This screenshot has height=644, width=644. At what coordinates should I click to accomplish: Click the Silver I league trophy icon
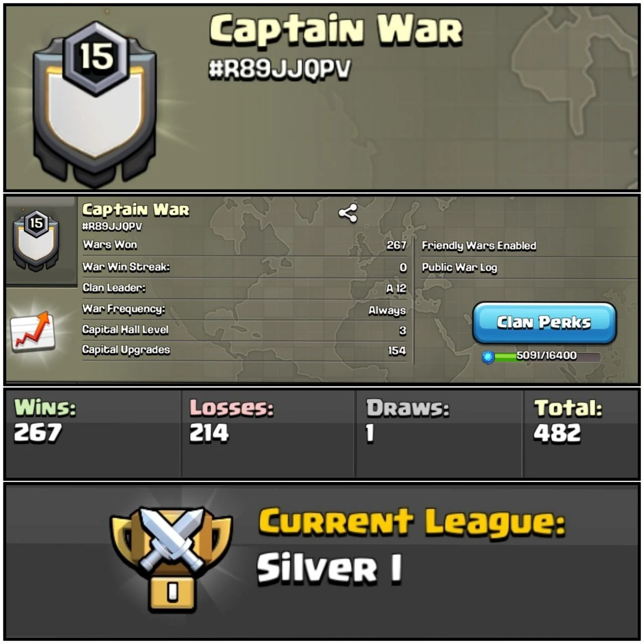click(171, 557)
